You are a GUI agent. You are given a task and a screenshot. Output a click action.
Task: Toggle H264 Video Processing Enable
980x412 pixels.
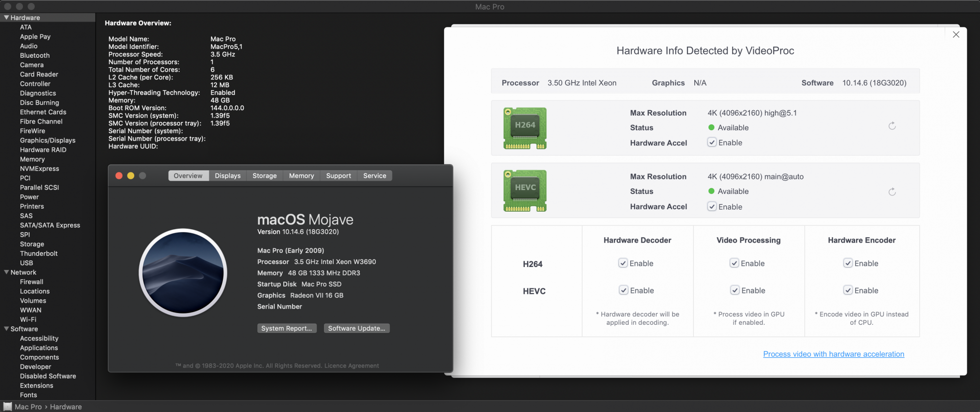[x=735, y=263]
